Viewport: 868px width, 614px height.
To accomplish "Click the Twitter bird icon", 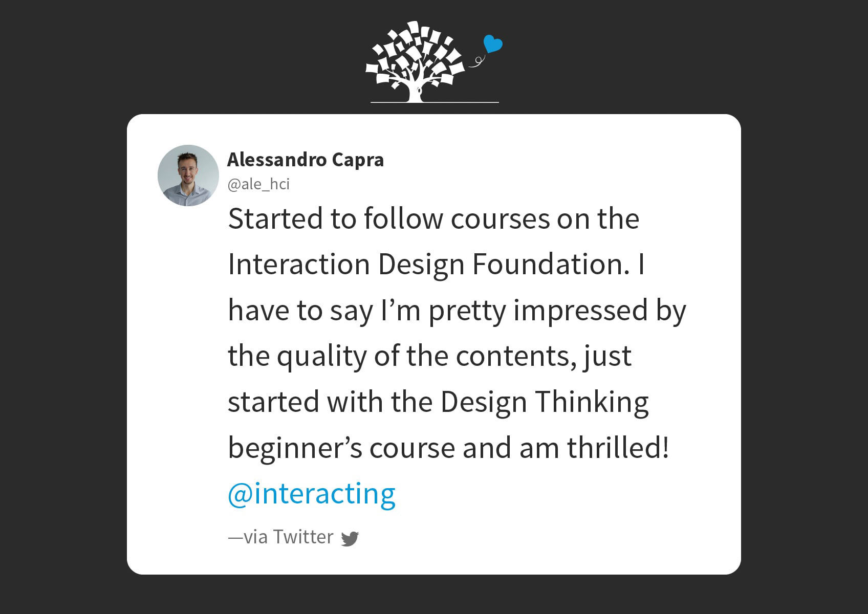I will click(x=350, y=538).
